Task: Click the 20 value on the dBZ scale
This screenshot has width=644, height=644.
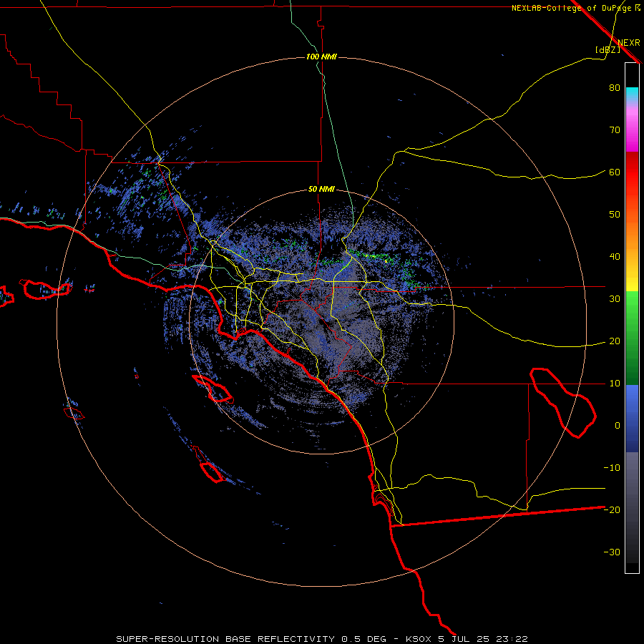Action: coord(615,341)
